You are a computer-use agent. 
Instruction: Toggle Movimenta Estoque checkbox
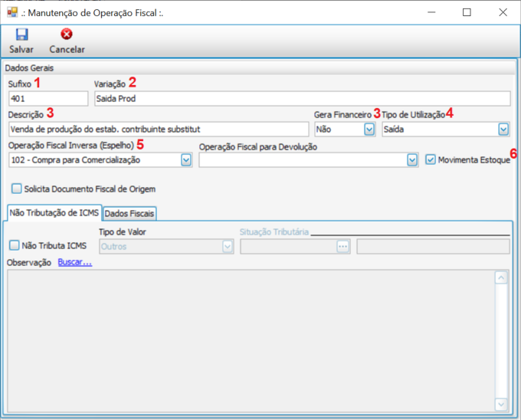pyautogui.click(x=431, y=160)
